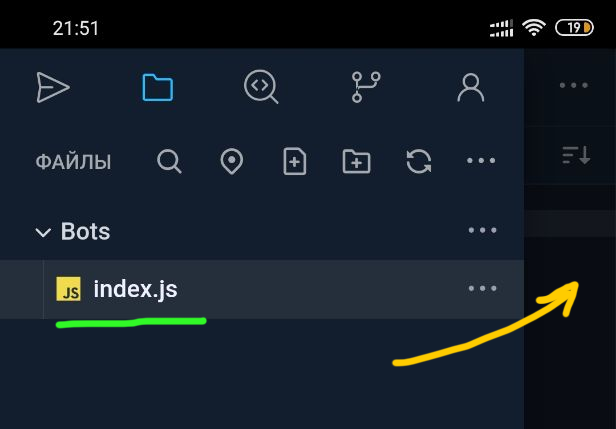Open the ФАЙЛЫ header more options menu
The width and height of the screenshot is (616, 429).
(481, 161)
